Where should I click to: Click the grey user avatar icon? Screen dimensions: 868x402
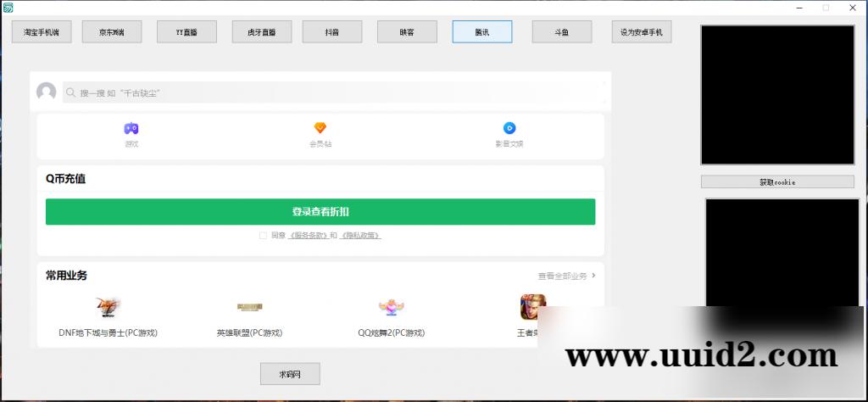(x=47, y=92)
